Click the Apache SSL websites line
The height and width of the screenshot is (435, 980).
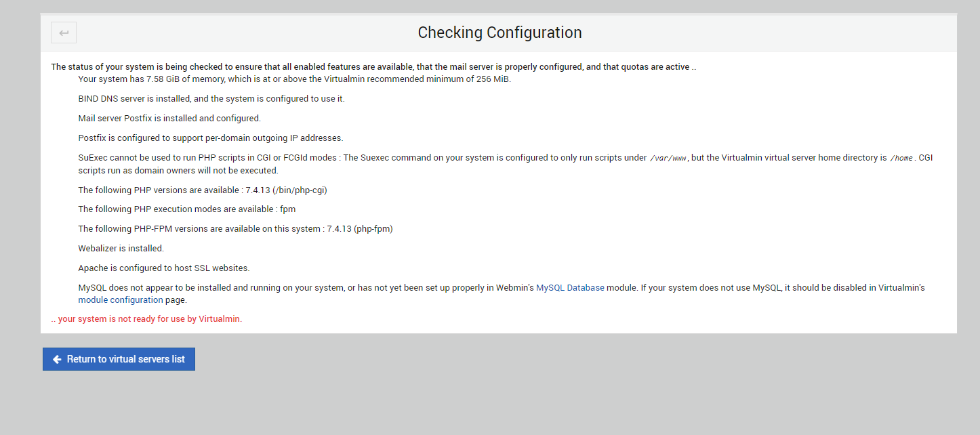[164, 268]
